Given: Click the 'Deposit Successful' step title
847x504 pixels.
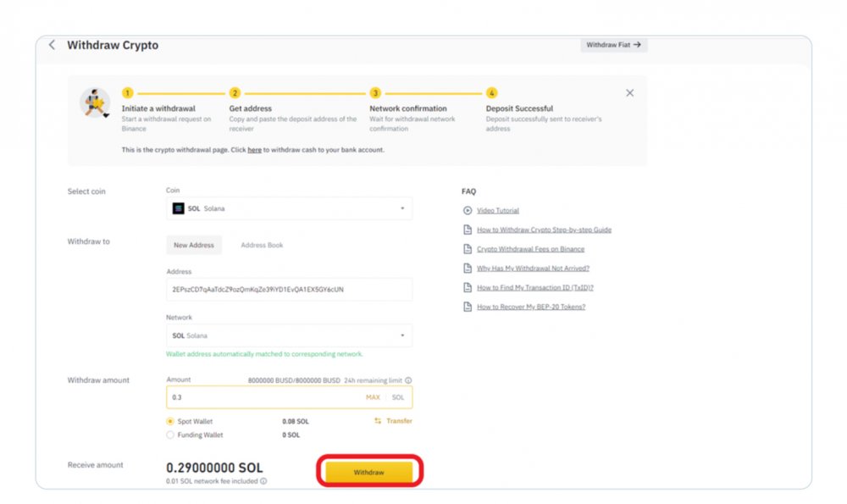Looking at the screenshot, I should 519,108.
